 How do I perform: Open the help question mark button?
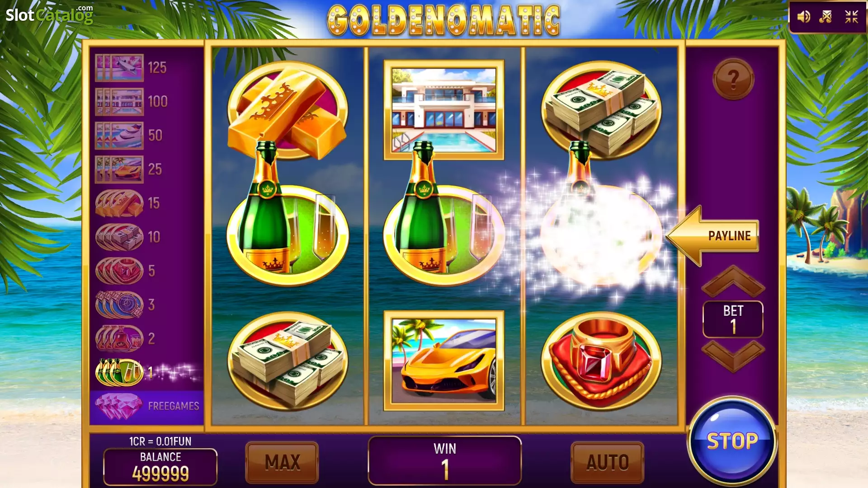(733, 79)
